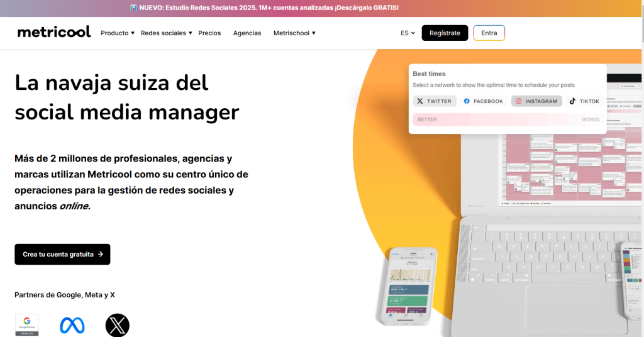Go to the Precios page
The height and width of the screenshot is (337, 644).
[209, 33]
